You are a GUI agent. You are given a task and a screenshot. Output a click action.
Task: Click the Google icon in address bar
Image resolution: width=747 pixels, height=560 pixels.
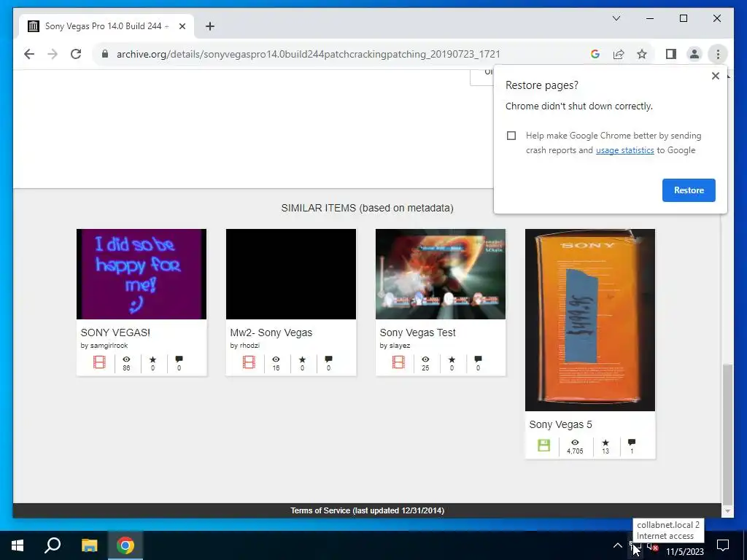click(595, 54)
